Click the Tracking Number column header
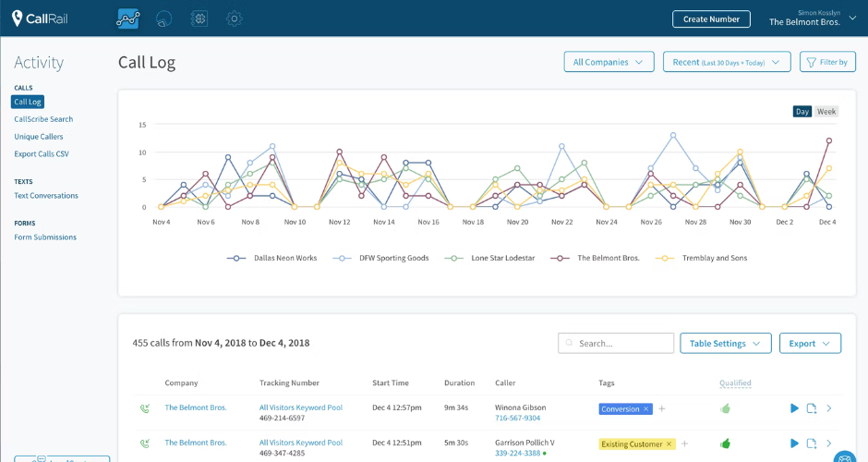Image resolution: width=868 pixels, height=462 pixels. (x=289, y=383)
